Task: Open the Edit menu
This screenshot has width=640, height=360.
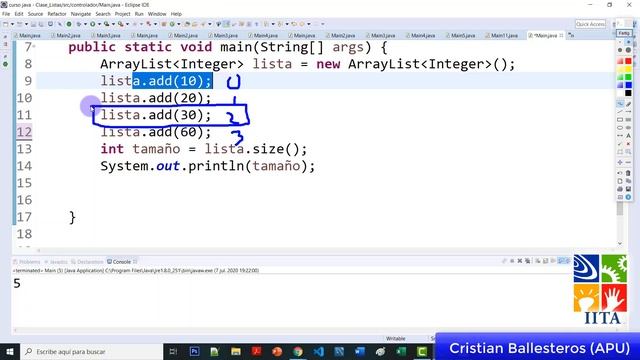Action: pos(19,14)
